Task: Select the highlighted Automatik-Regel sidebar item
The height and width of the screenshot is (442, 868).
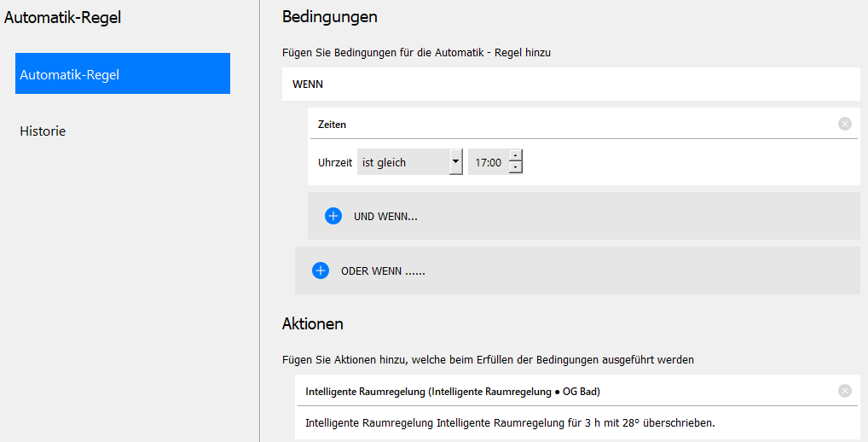Action: (122, 74)
